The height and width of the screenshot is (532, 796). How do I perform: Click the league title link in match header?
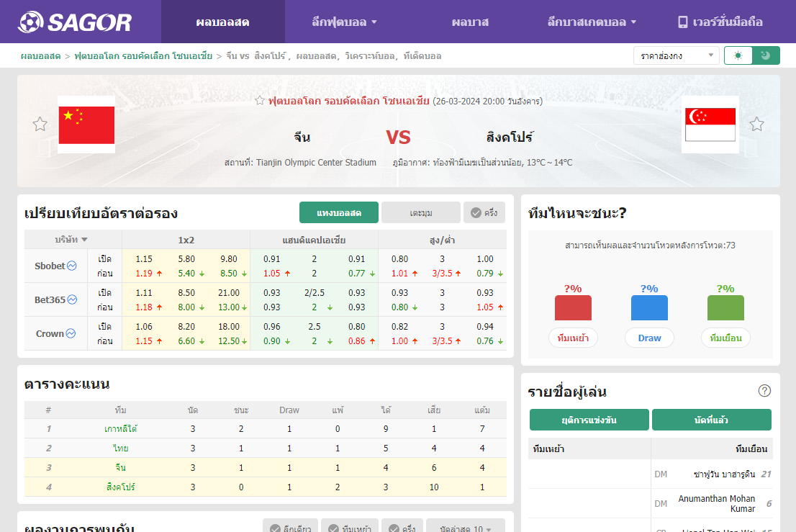point(349,101)
